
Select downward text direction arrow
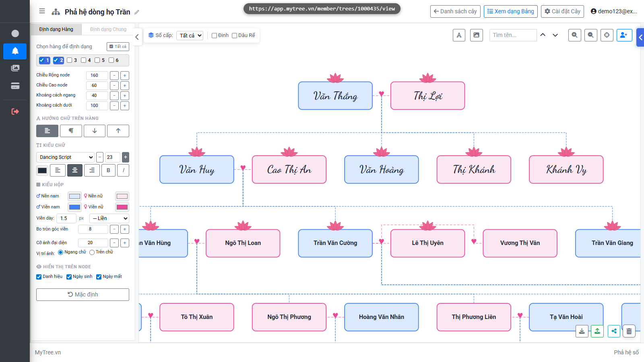point(95,131)
